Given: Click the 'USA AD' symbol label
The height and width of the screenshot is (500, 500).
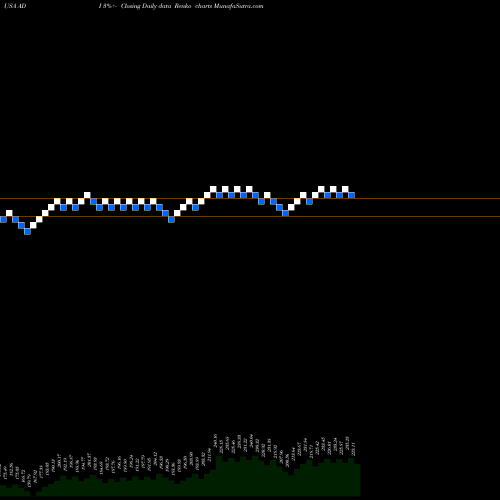Looking at the screenshot, I should [15, 6].
